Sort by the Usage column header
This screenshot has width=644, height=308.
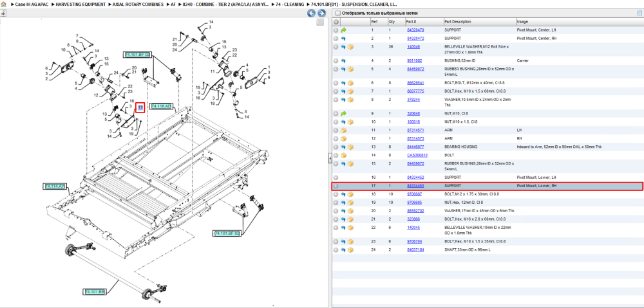pos(579,22)
